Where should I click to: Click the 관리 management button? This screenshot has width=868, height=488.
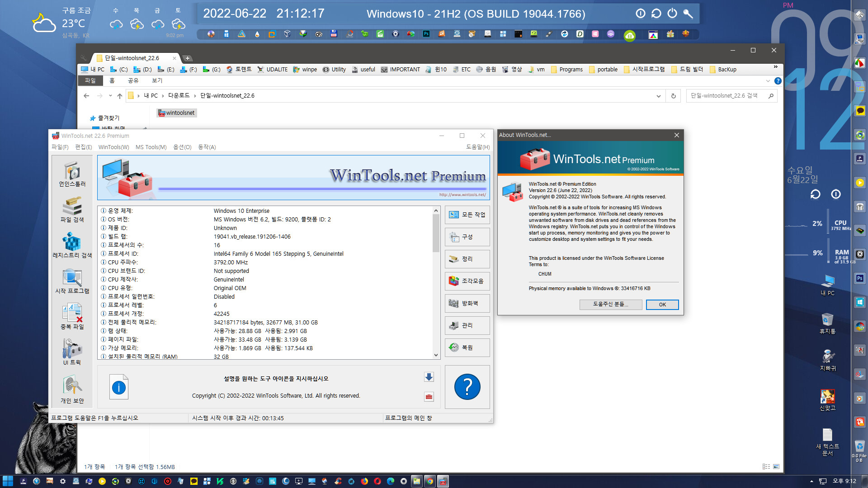(467, 325)
